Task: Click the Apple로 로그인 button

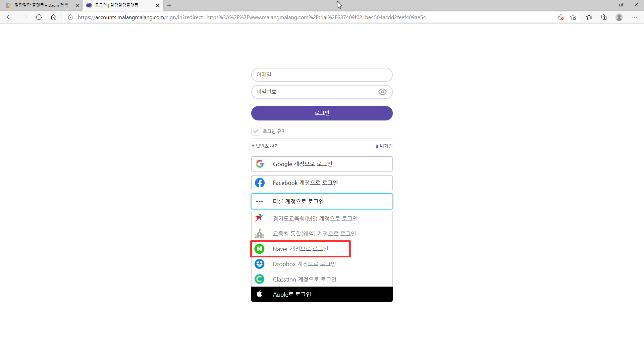Action: (x=322, y=294)
